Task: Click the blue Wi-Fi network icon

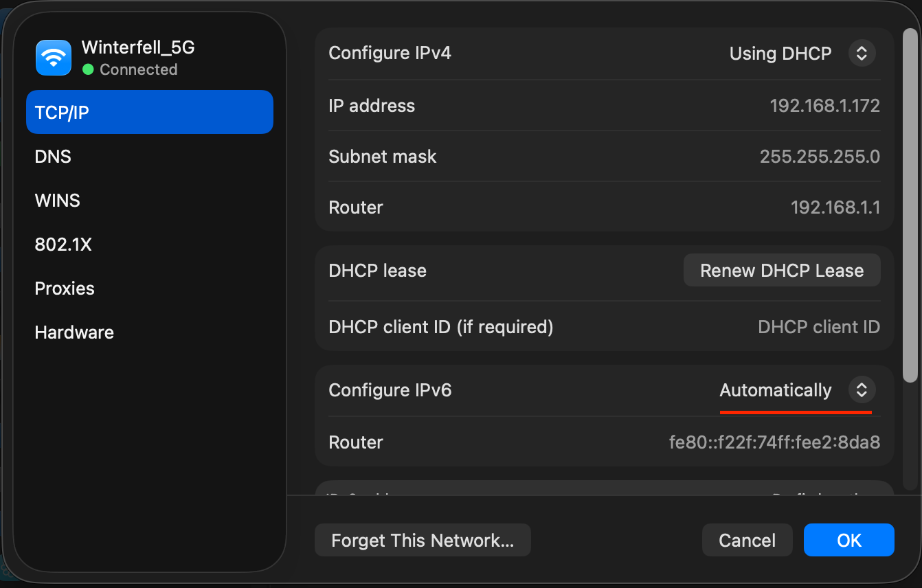Action: [x=53, y=58]
